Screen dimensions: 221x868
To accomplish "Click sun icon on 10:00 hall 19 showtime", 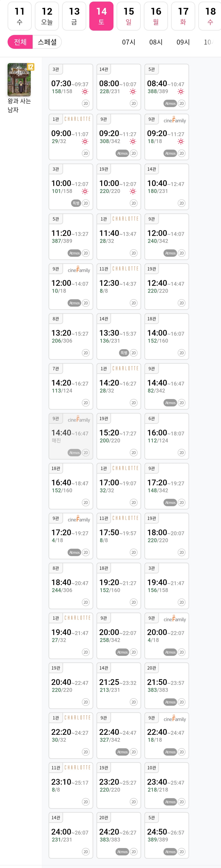I will [133, 191].
